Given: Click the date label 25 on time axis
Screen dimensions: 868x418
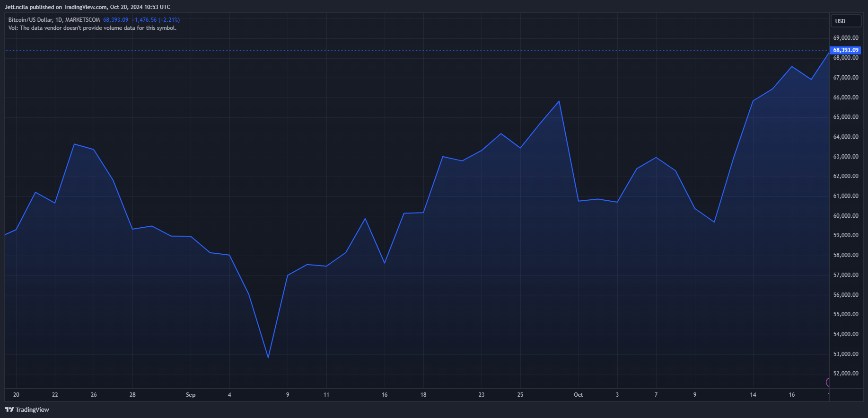Looking at the screenshot, I should click(x=520, y=395).
